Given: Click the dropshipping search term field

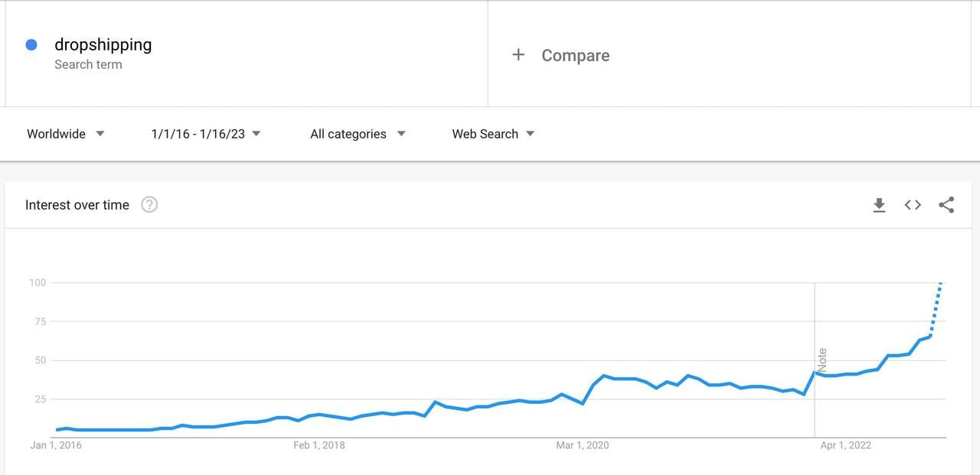Looking at the screenshot, I should 247,54.
